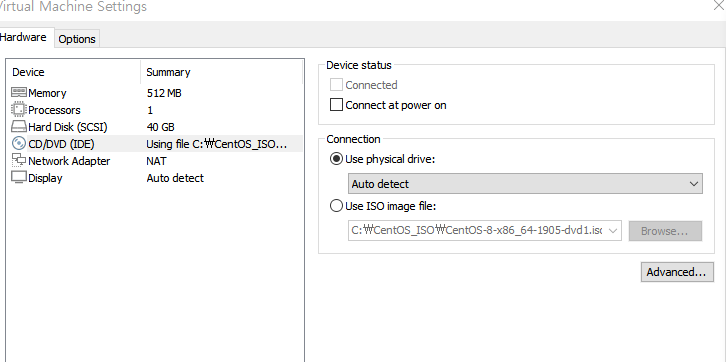Screen dimensions: 726x362
Task: Select the CD/DVD (IDE) row label
Action: coord(61,144)
